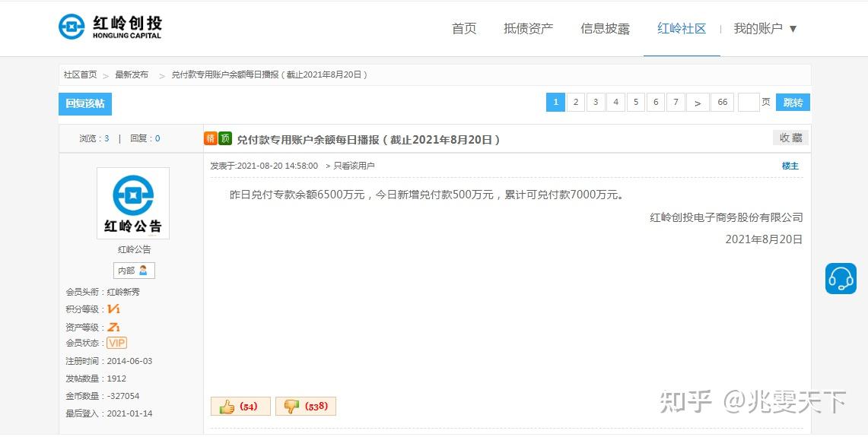The height and width of the screenshot is (437, 868).
Task: Open the customer service headset icon
Action: 841,278
